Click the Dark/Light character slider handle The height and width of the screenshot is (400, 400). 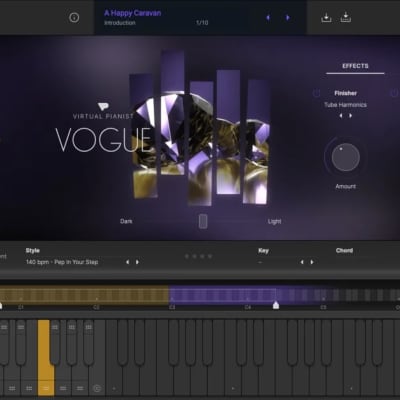point(203,221)
